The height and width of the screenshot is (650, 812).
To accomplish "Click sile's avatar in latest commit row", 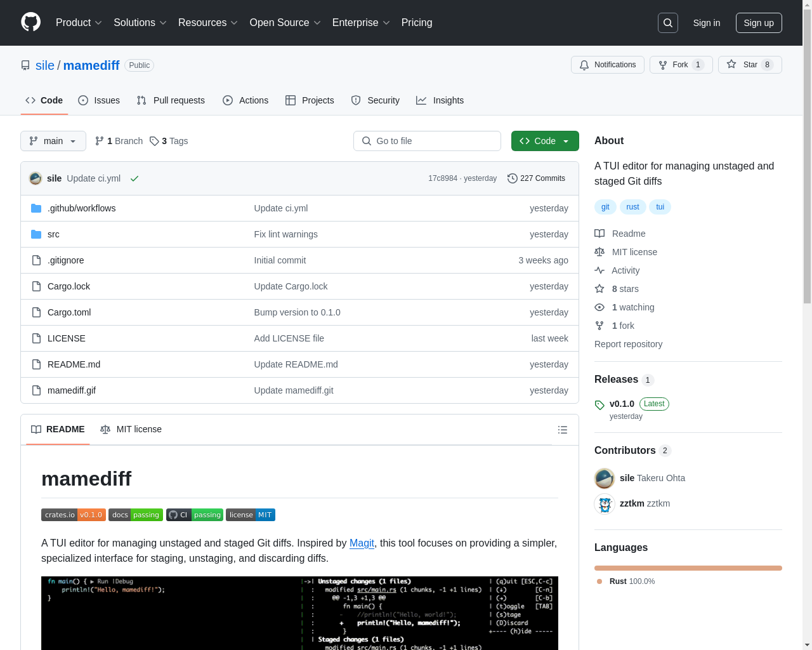I will tap(36, 178).
